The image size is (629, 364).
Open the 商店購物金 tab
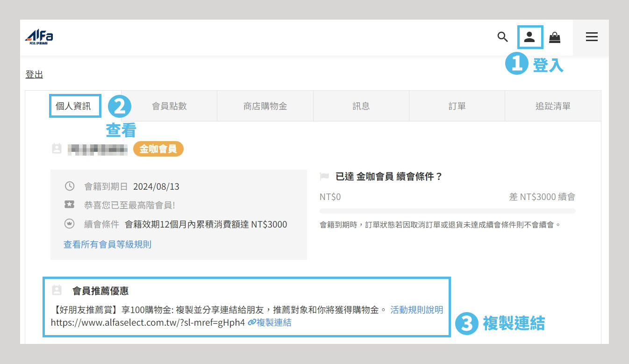point(265,106)
